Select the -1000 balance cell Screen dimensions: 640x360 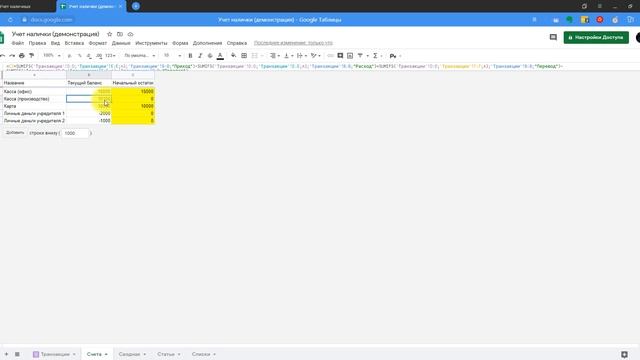89,121
